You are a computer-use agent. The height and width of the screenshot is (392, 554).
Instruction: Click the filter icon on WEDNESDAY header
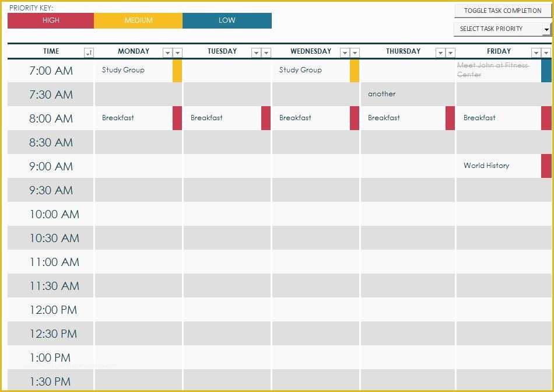click(x=345, y=52)
